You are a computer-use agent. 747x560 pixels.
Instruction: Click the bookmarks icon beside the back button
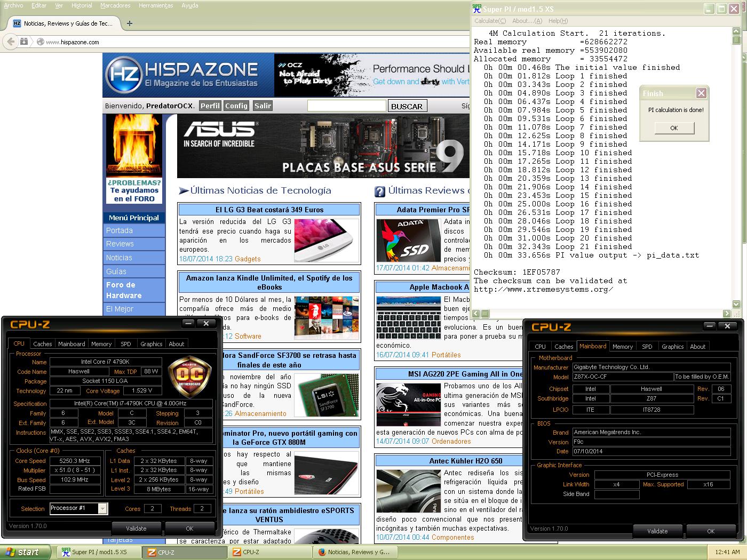24,42
